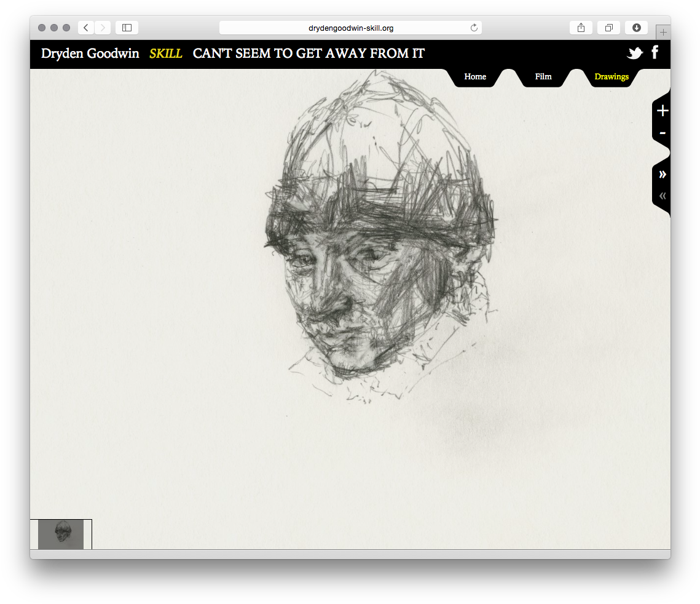Screen dimensions: 700x604
Task: Switch to the Film tab
Action: click(x=543, y=76)
